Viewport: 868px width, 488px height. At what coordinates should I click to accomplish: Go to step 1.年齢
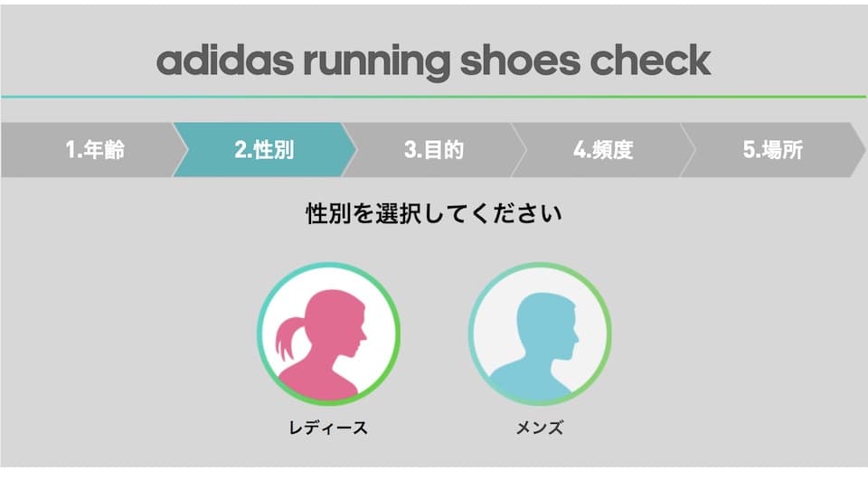click(95, 150)
